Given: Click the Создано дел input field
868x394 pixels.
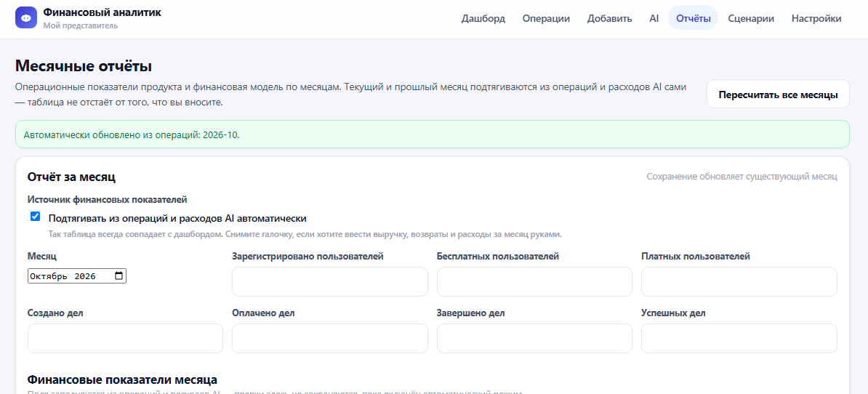Looking at the screenshot, I should [125, 338].
